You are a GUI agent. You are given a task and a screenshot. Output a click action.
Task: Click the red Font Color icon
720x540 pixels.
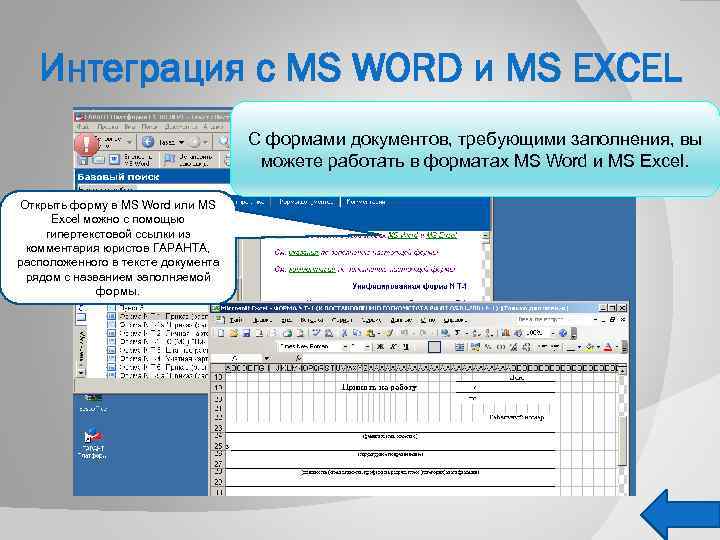pos(608,347)
